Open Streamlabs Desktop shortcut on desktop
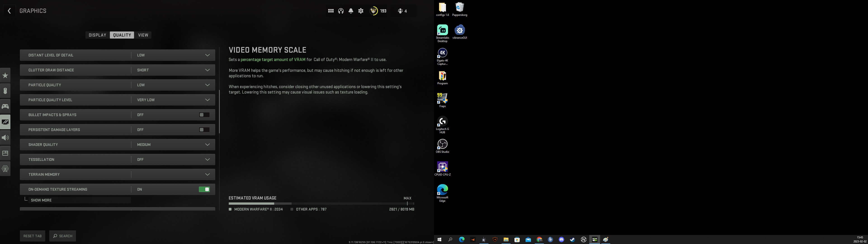The image size is (868, 244). click(442, 33)
